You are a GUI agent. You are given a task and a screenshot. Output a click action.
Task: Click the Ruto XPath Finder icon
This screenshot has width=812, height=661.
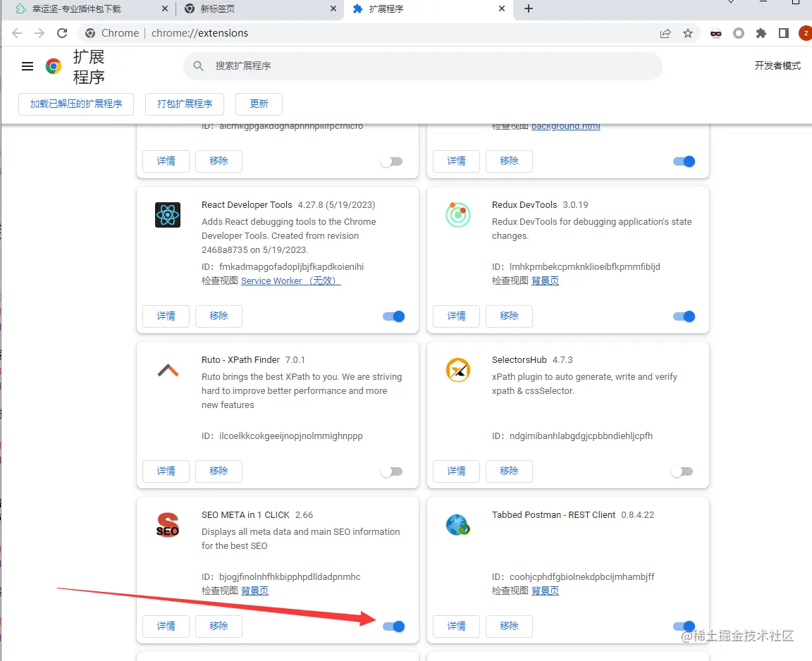pos(168,370)
